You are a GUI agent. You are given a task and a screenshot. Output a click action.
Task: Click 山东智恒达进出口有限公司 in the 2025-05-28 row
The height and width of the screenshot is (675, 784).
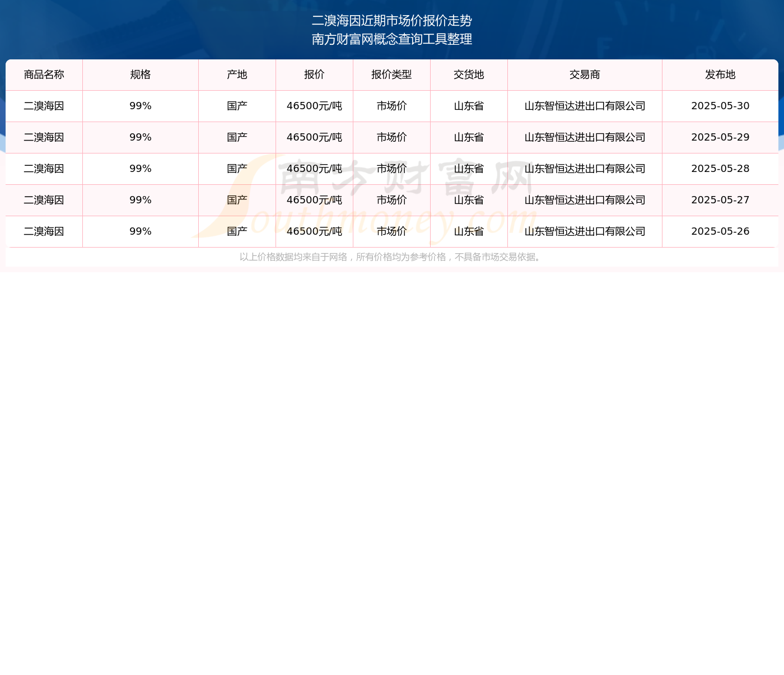pyautogui.click(x=585, y=169)
